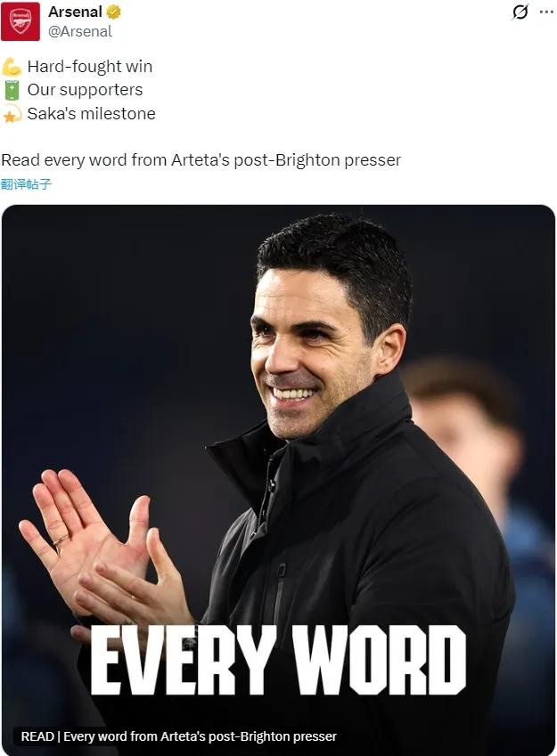Image resolution: width=557 pixels, height=756 pixels.
Task: Open the card photo at the smiling face
Action: (x=309, y=357)
